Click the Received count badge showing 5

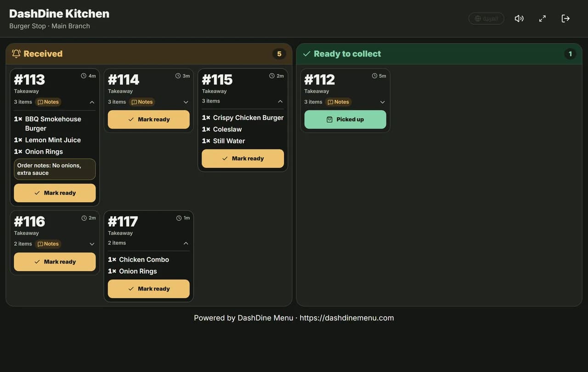tap(279, 54)
